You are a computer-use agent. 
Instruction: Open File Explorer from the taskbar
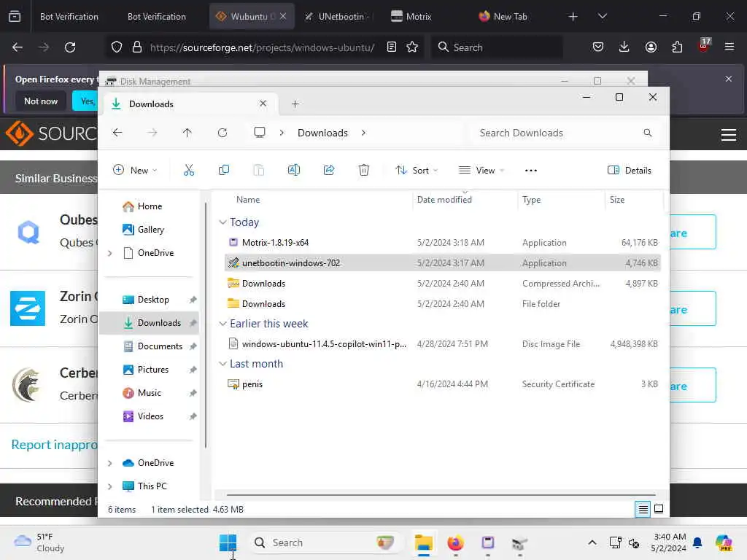424,542
